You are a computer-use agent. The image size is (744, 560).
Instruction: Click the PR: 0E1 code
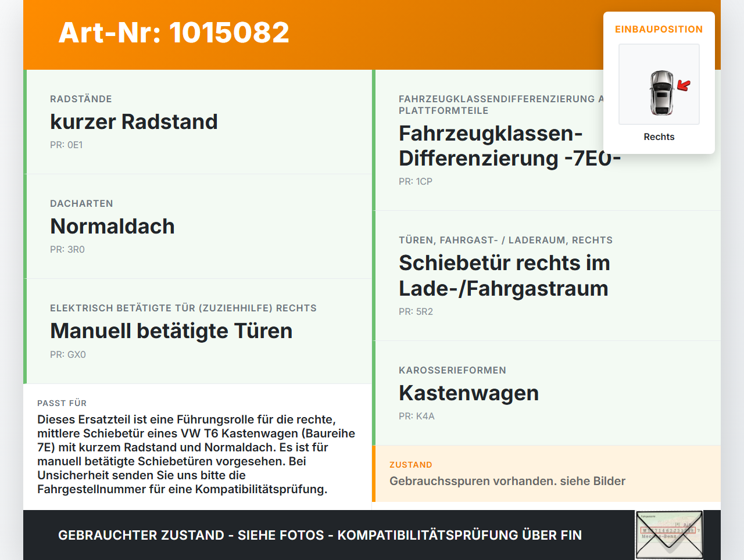pos(66,145)
